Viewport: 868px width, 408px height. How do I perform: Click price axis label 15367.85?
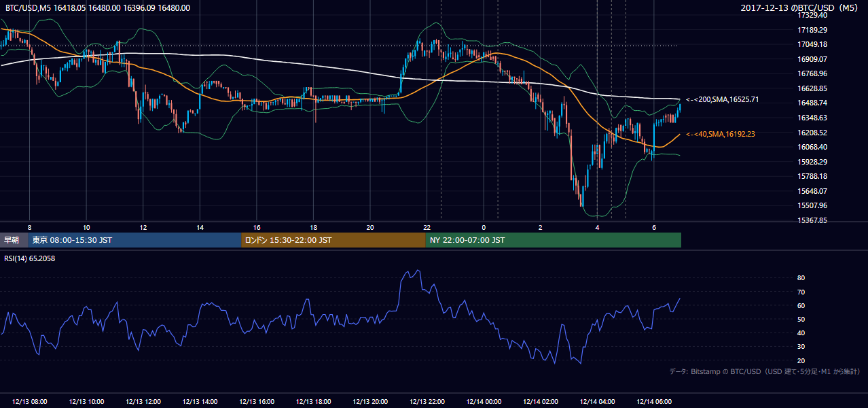coord(812,220)
